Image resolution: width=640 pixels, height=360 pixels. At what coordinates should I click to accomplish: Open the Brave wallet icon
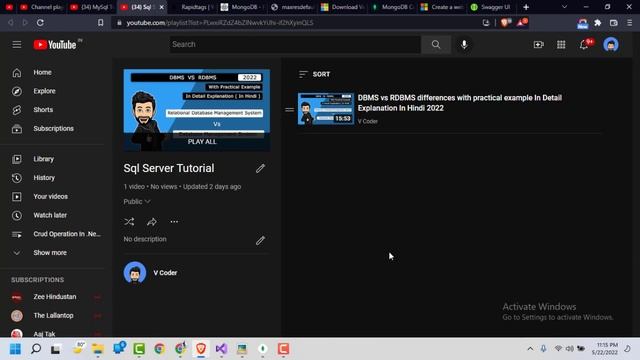613,23
